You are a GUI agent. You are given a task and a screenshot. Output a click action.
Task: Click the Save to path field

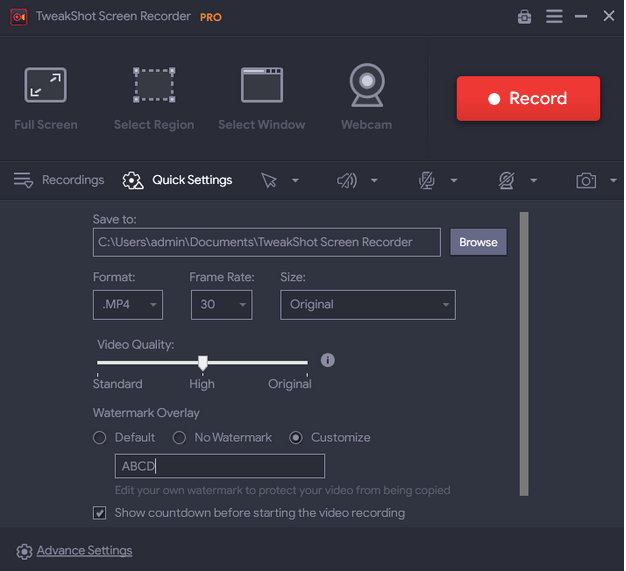267,242
